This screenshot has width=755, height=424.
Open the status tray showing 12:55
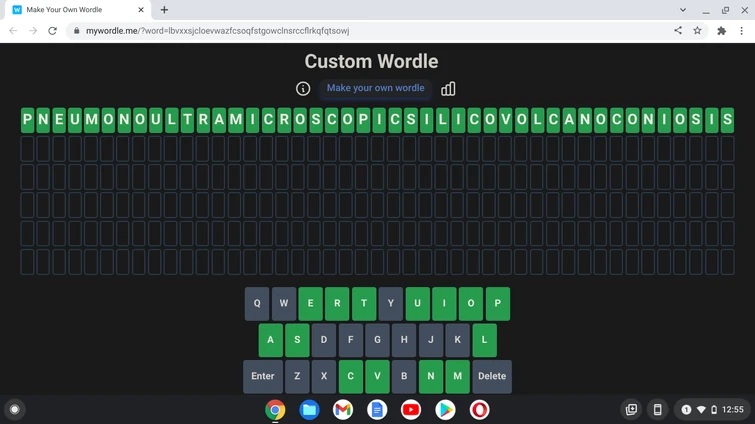pos(713,410)
